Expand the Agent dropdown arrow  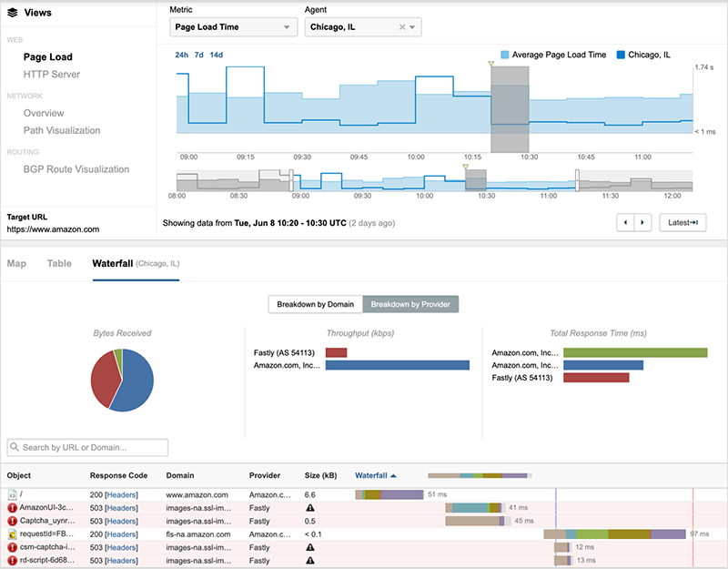414,27
